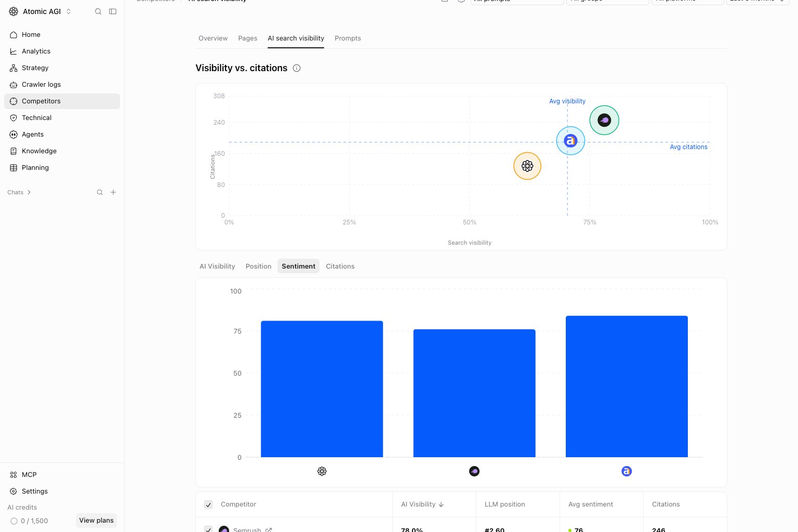Viewport: 798px width, 532px height.
Task: Select the Sentiment chart tab
Action: pos(299,266)
